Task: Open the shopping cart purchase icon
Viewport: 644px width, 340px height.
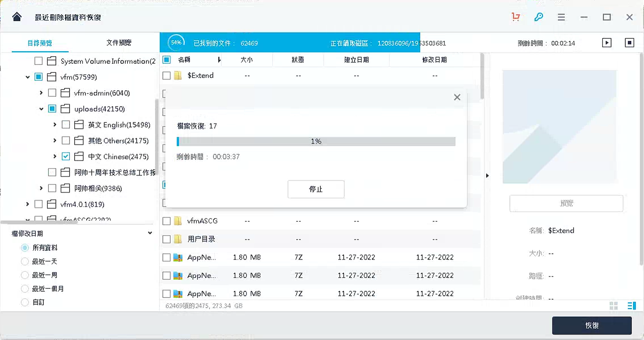Action: pos(516,17)
